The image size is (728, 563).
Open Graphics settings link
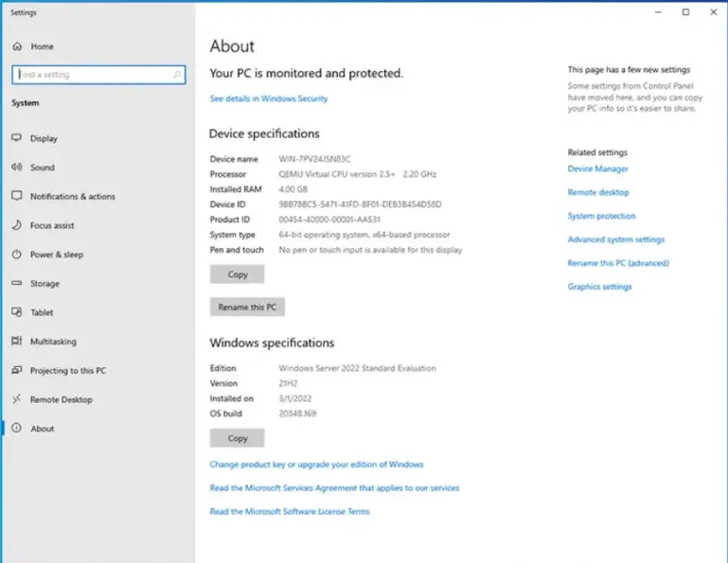(x=600, y=287)
